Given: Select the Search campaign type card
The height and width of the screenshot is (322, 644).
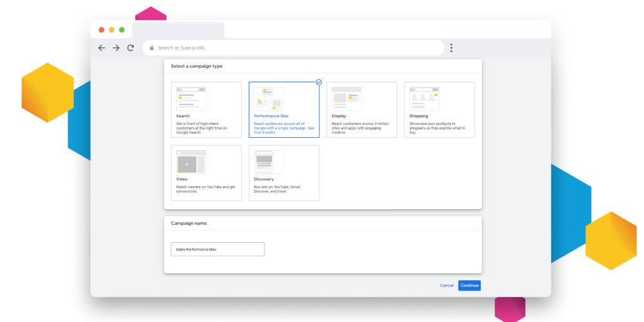Looking at the screenshot, I should point(206,109).
